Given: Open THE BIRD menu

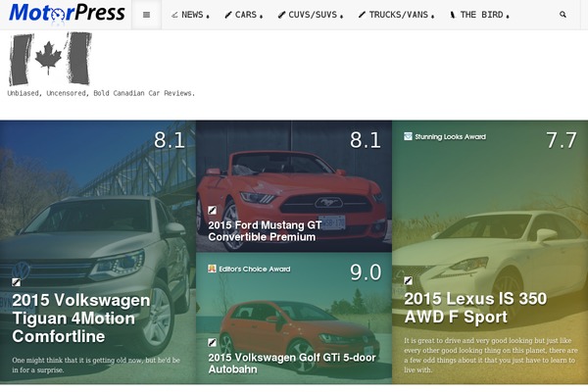Looking at the screenshot, I should [479, 15].
